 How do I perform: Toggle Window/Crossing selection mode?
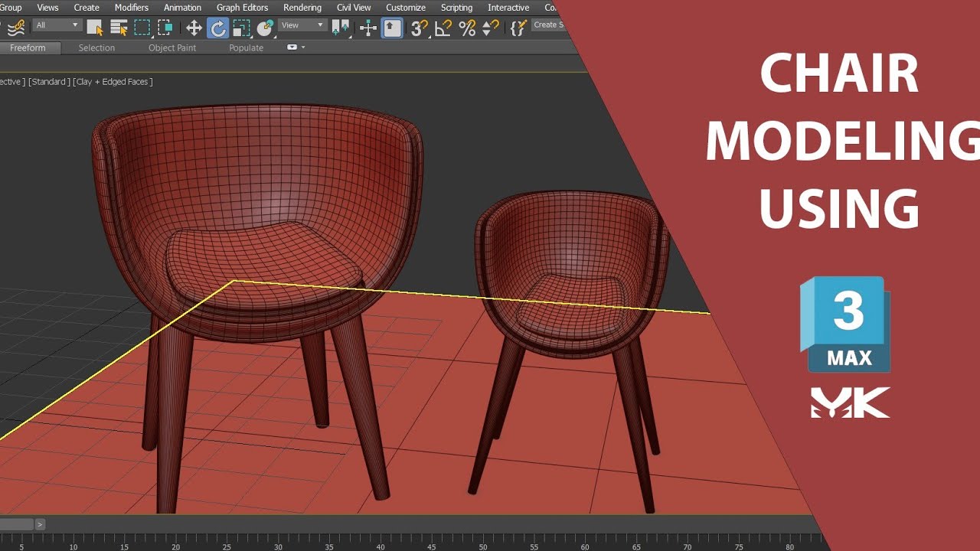point(165,28)
